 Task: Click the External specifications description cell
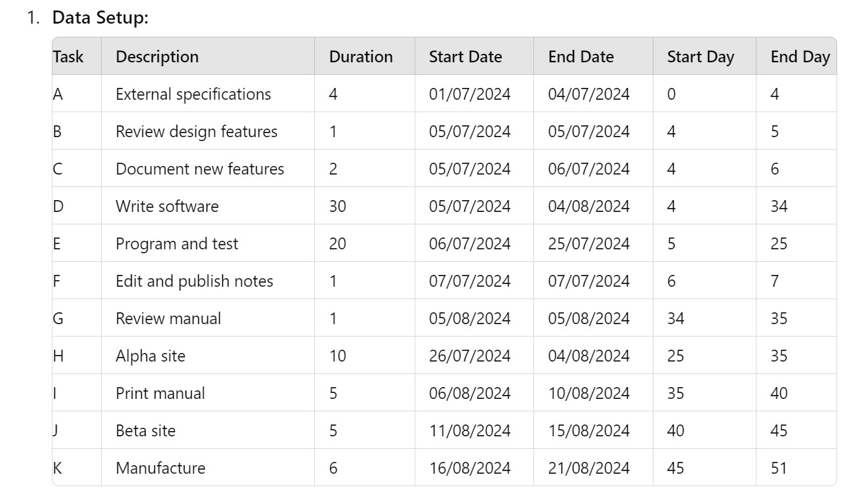coord(192,94)
